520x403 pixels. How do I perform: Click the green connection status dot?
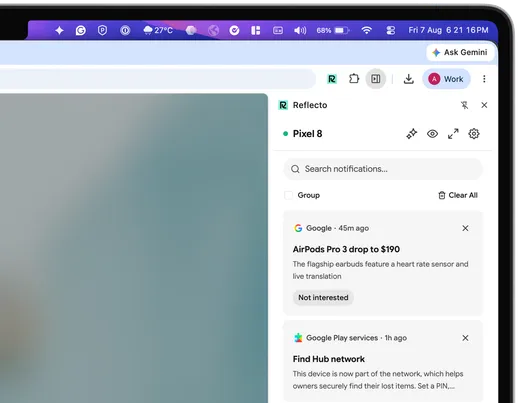285,134
